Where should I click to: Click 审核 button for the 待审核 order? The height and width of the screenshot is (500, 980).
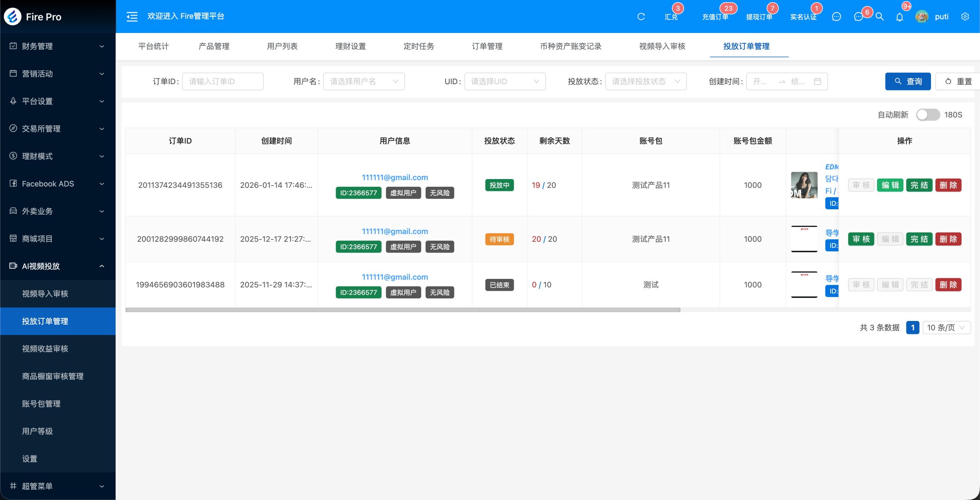[861, 239]
